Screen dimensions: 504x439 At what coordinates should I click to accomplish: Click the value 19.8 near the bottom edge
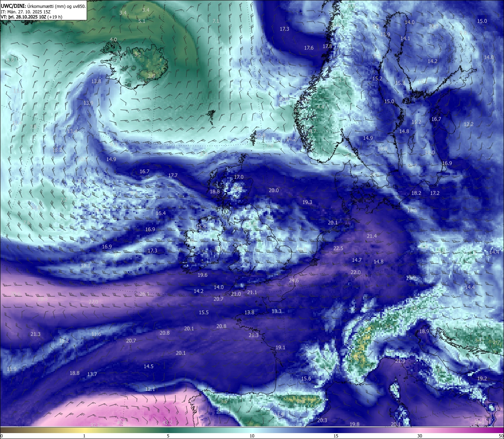[x=354, y=424]
